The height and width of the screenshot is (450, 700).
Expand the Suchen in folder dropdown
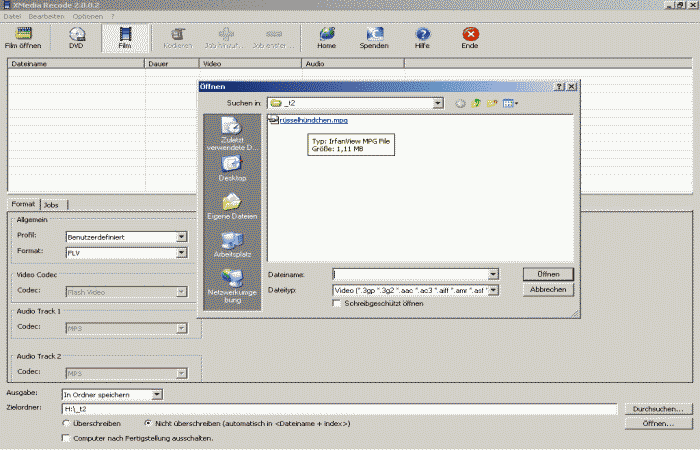[x=438, y=102]
